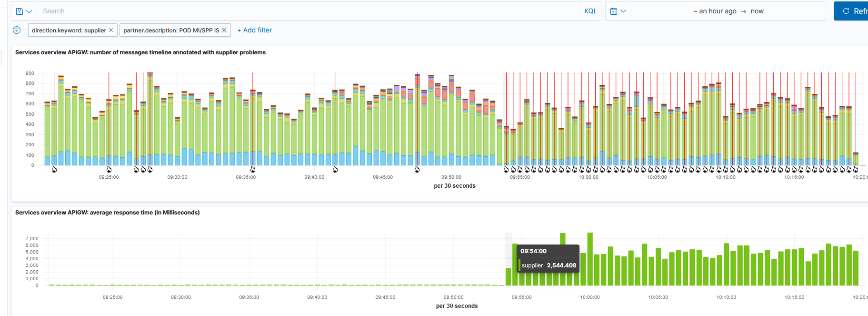Remove the partner.description POD MI/SPP IS filter
The height and width of the screenshot is (316, 868).
pos(224,30)
